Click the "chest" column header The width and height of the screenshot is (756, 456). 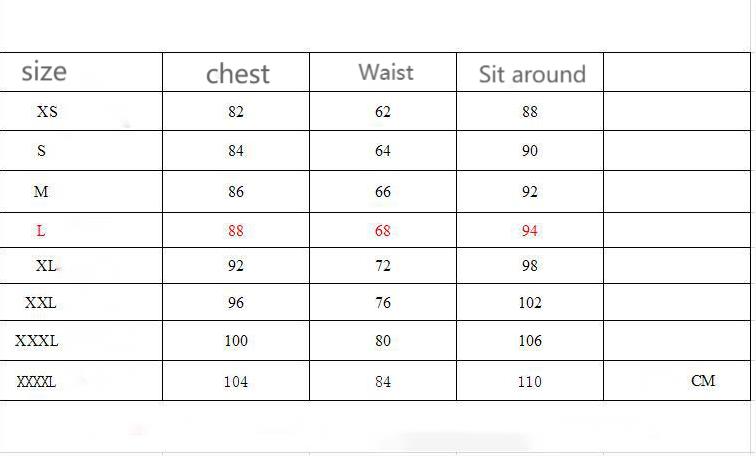[x=238, y=74]
